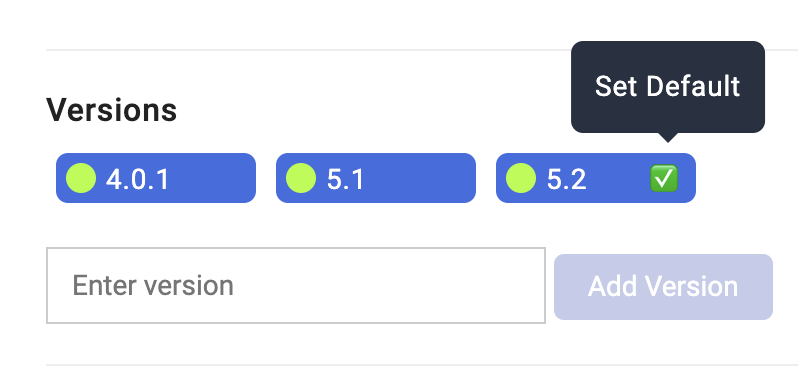
Task: Click the green checkmark icon on version 5.2
Action: (664, 179)
